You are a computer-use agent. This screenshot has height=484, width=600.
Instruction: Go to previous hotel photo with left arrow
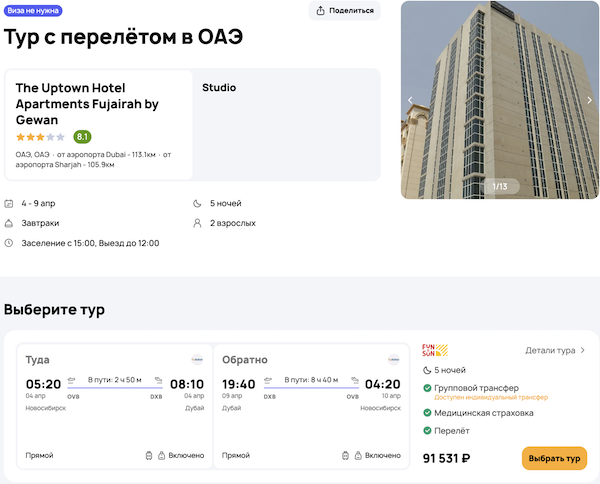(410, 100)
